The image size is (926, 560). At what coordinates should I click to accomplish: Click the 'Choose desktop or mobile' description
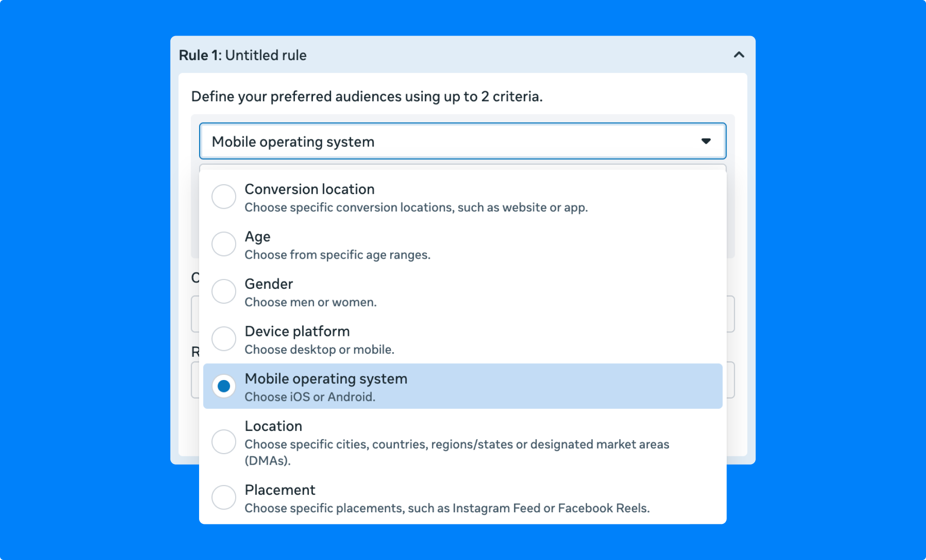[x=319, y=349]
